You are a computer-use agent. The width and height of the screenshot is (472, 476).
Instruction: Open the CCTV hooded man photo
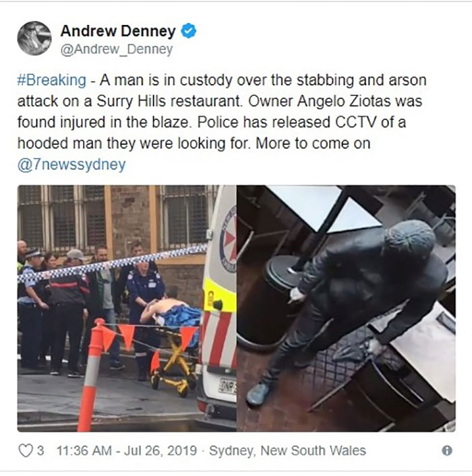[x=346, y=308]
